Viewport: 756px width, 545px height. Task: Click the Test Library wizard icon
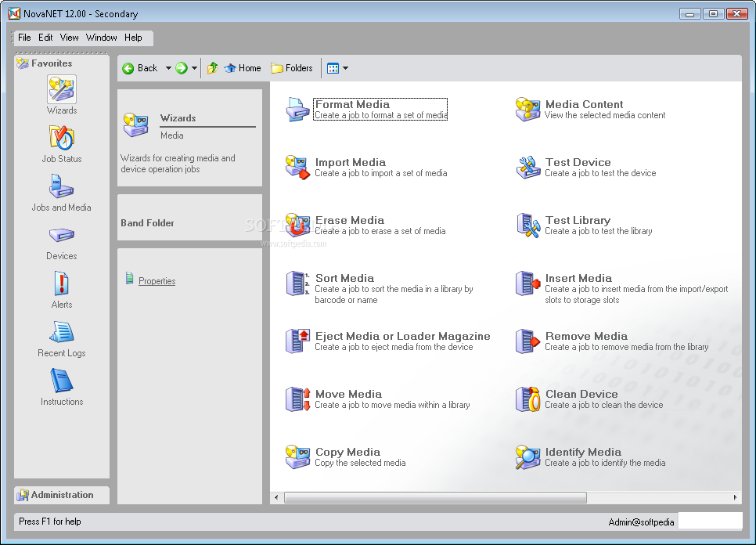coord(527,226)
